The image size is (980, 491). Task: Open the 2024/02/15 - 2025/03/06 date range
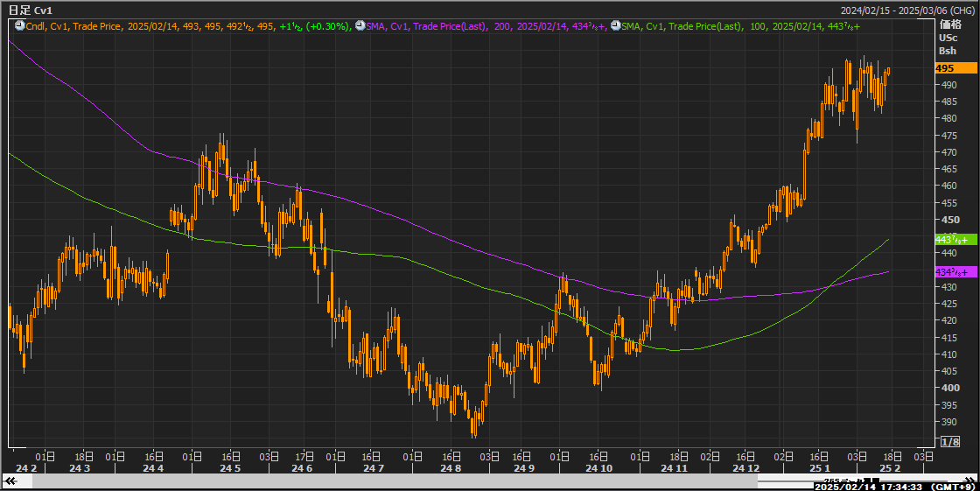point(906,11)
